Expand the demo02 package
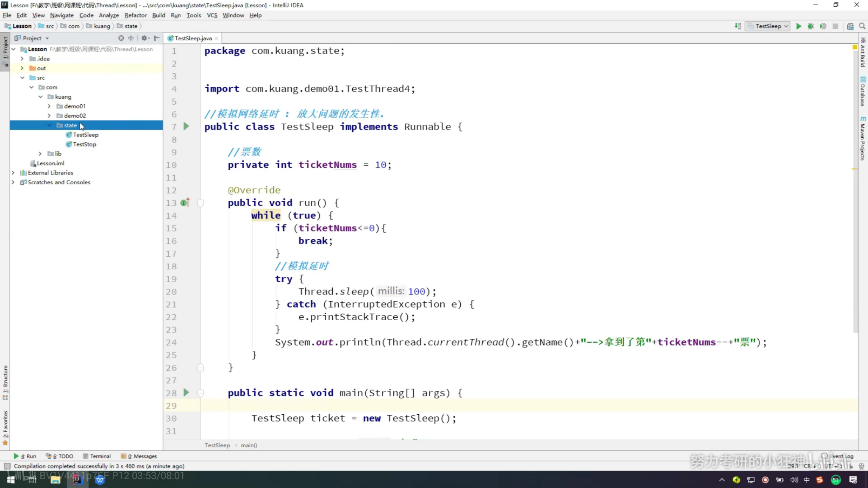This screenshot has width=868, height=488. point(49,116)
